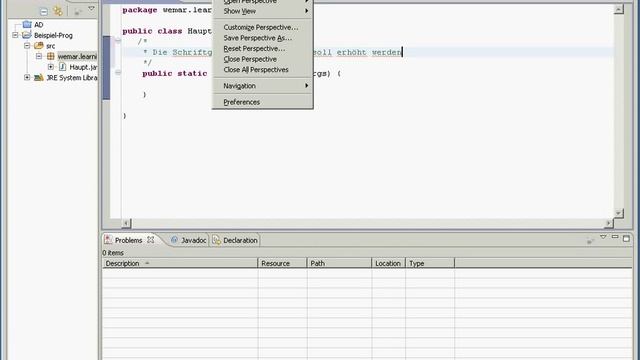Click editor vertical scrollbar down arrow
The width and height of the screenshot is (640, 360).
[x=619, y=213]
